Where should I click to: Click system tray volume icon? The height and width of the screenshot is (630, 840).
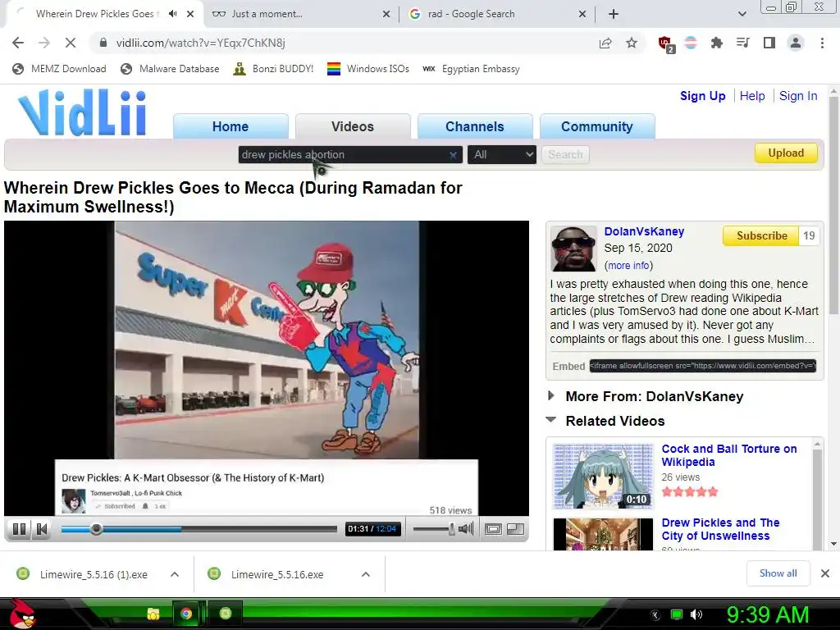696,614
